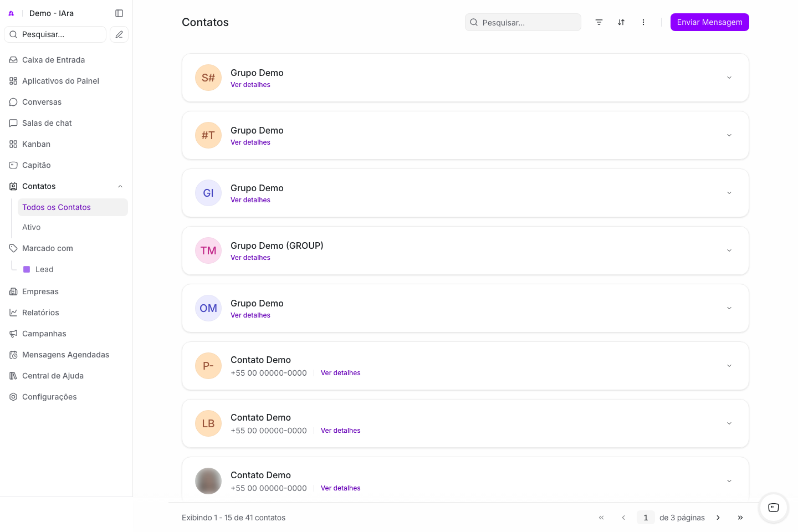This screenshot has width=798, height=532.
Task: Open Campanhas
Action: click(x=66, y=334)
